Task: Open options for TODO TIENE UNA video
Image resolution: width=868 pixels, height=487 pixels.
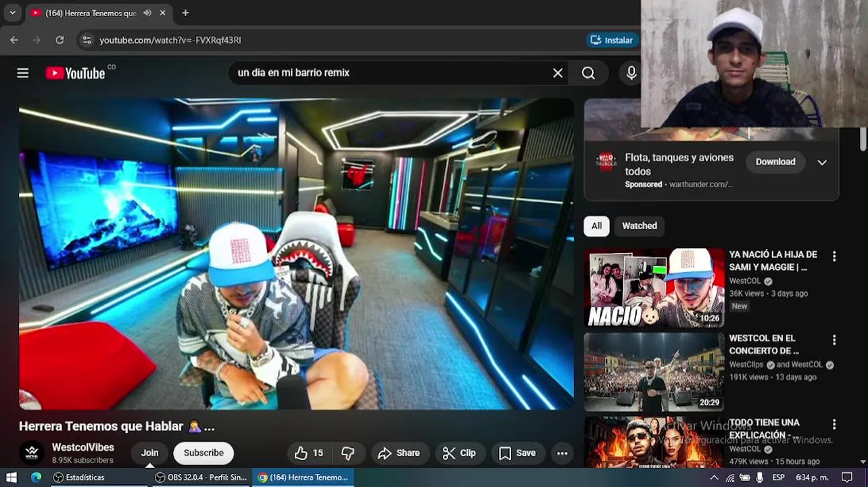Action: click(x=834, y=424)
